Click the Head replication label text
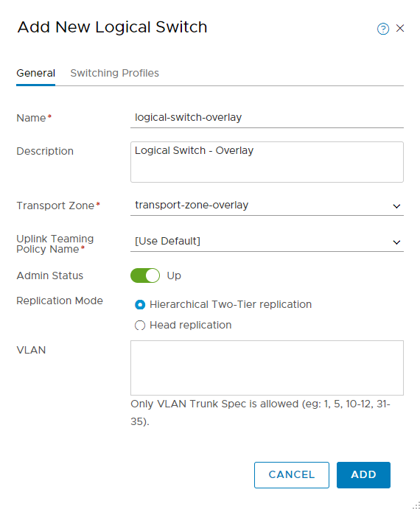This screenshot has height=509, width=420. [x=191, y=325]
